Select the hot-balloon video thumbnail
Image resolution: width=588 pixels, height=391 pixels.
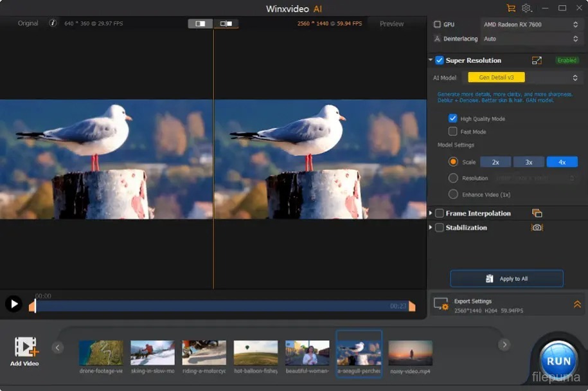pos(256,353)
